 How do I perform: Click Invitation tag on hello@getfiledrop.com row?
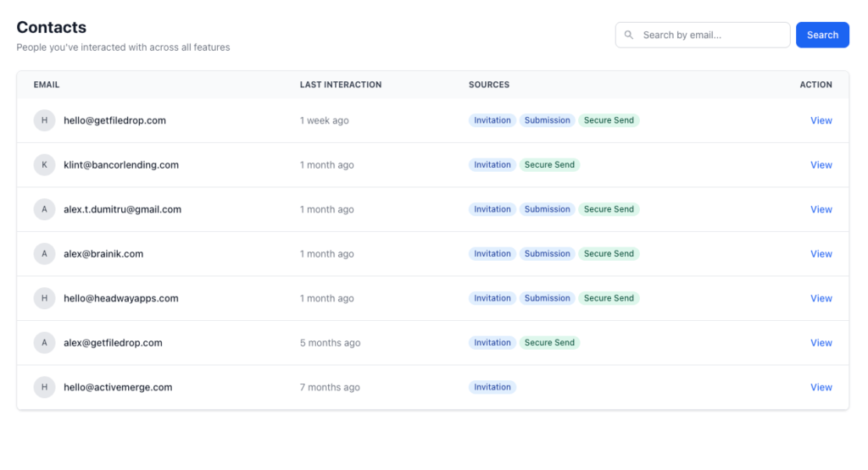pos(492,120)
